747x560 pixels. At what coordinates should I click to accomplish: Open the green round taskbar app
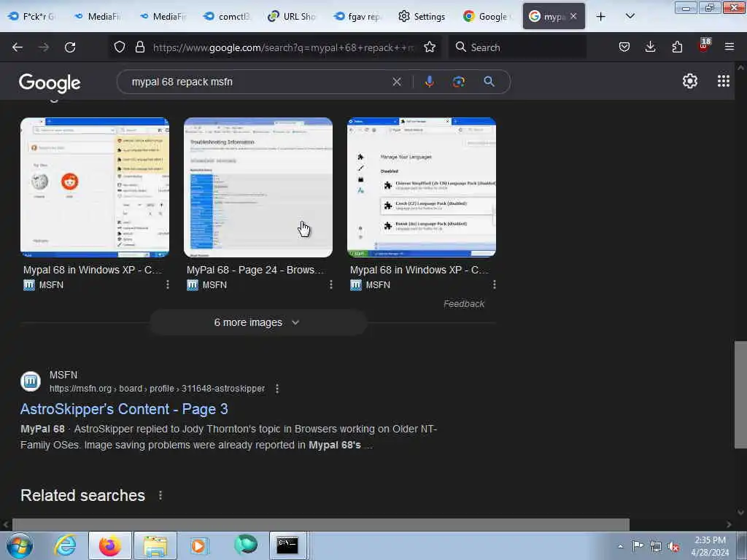pyautogui.click(x=246, y=545)
